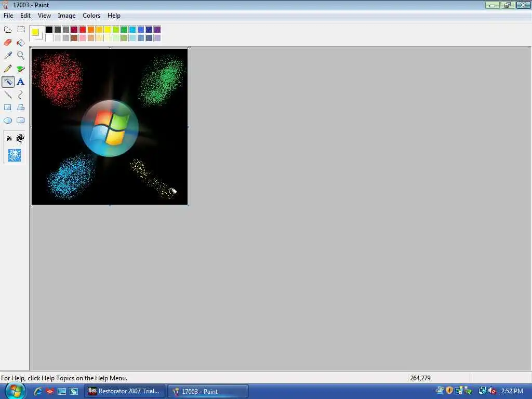Pick the Rectangle shape tool
Viewport: 532px width, 399px height.
click(x=8, y=108)
